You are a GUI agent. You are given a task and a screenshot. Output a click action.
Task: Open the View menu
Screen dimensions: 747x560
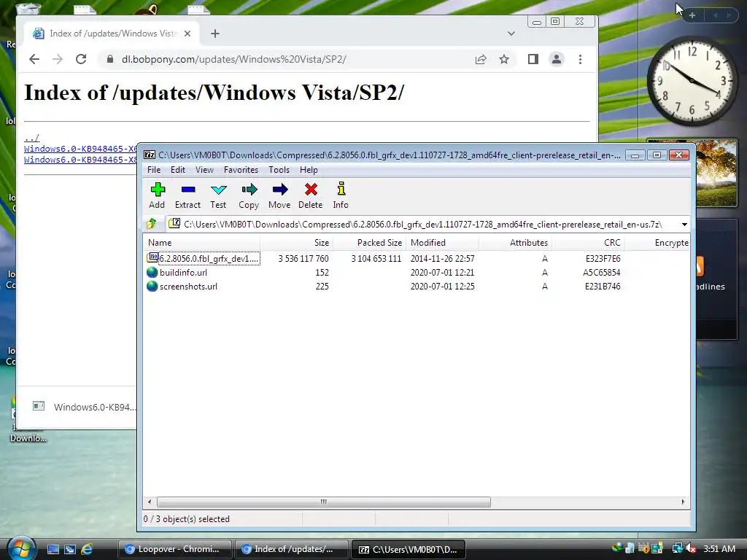point(204,170)
